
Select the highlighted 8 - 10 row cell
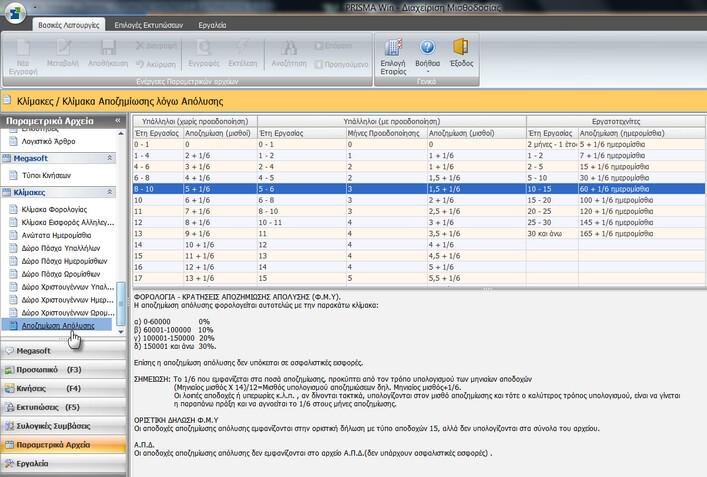click(158, 189)
